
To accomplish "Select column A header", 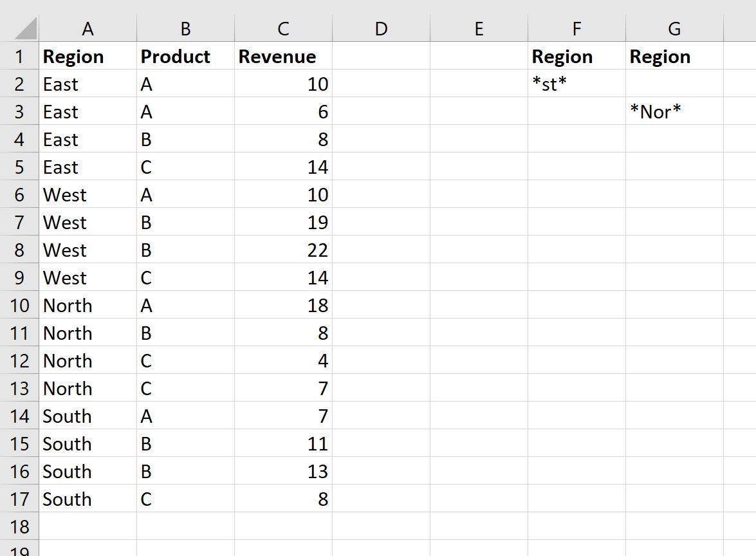I will pyautogui.click(x=88, y=28).
